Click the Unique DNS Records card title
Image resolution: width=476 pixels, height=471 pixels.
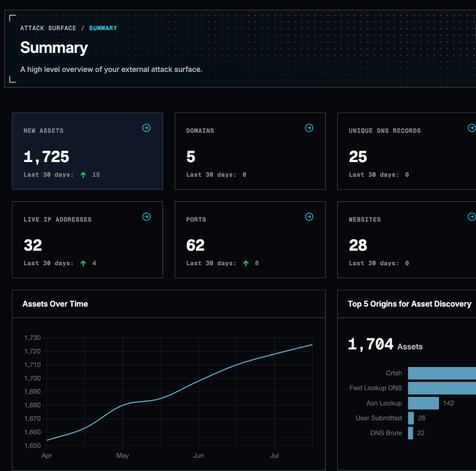pyautogui.click(x=384, y=131)
